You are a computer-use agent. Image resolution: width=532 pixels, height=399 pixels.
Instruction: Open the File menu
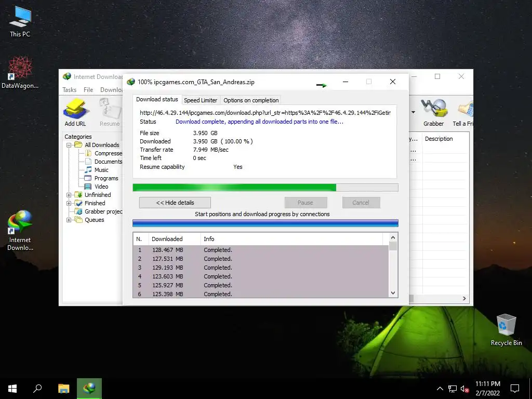point(88,90)
